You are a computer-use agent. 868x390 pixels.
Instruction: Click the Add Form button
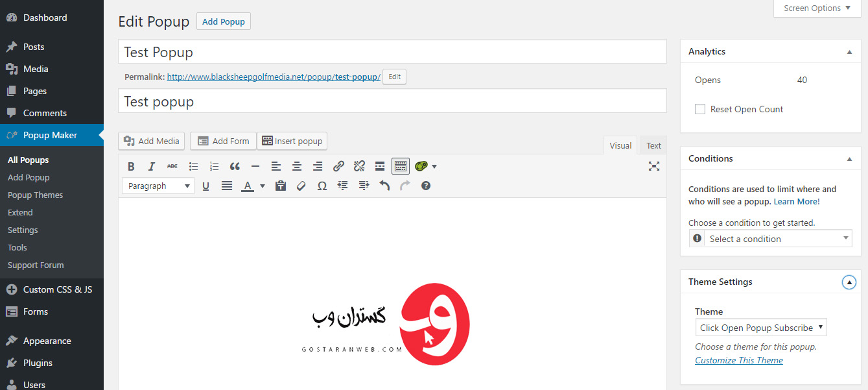coord(223,141)
